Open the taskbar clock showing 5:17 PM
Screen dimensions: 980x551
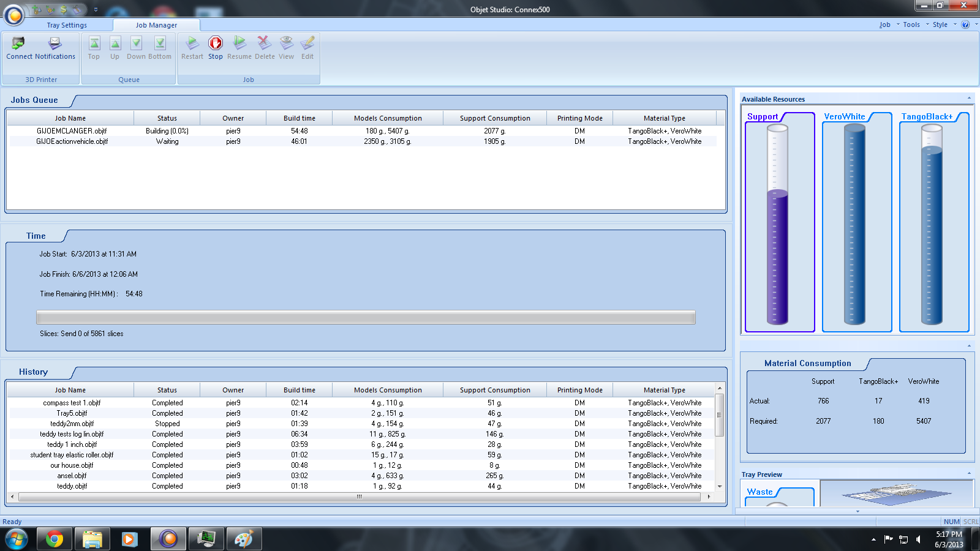click(949, 539)
